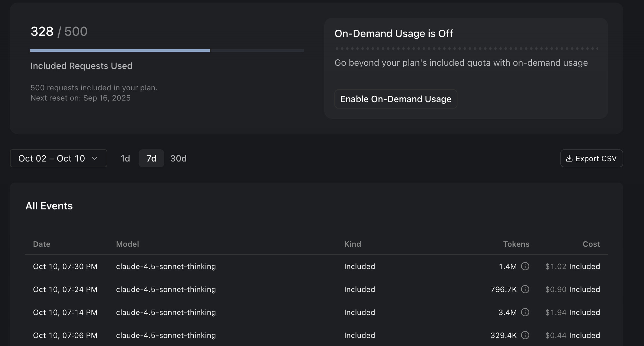Click the $0.90 Included cost cell
This screenshot has height=346, width=644.
572,290
